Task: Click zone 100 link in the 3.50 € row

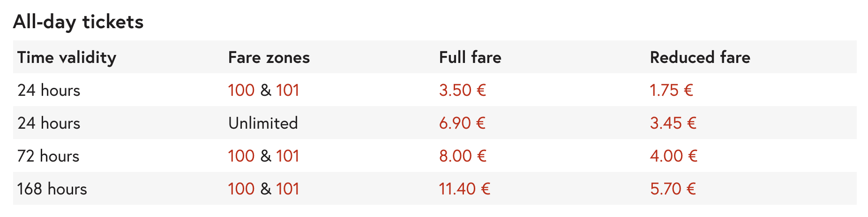Action: 241,90
